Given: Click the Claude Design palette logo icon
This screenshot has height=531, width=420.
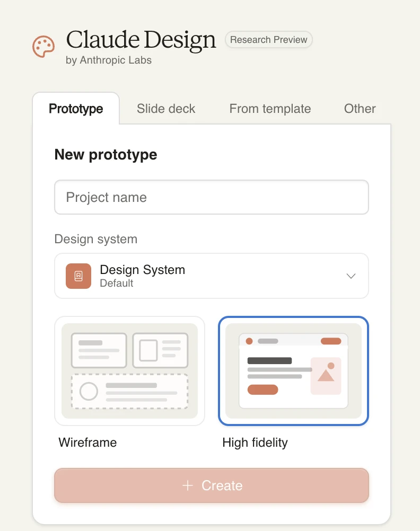Looking at the screenshot, I should click(43, 46).
